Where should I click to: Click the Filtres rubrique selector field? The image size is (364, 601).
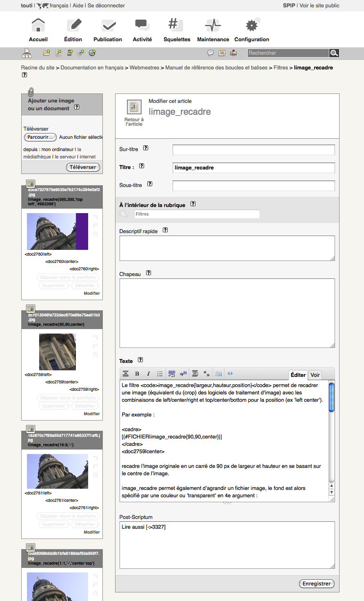pyautogui.click(x=197, y=214)
